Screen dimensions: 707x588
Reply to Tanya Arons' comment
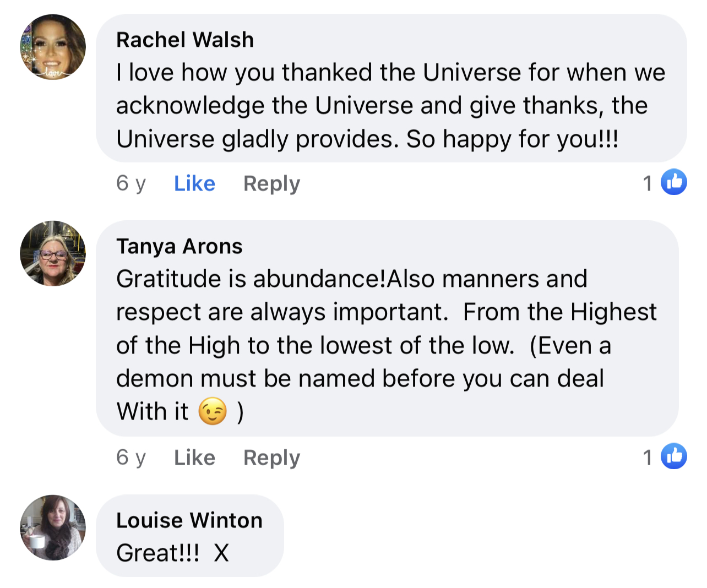[x=271, y=458]
